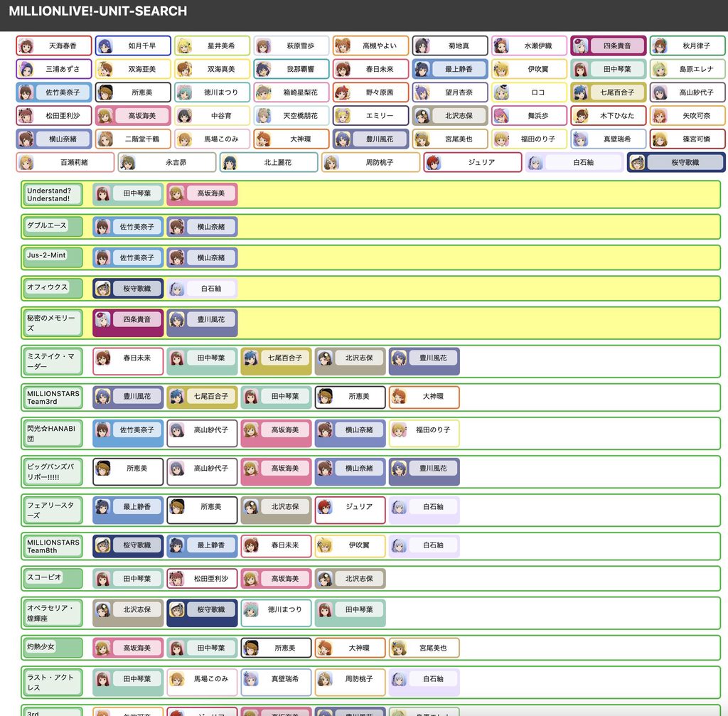Click 我那覇響 avatar in idol grid
This screenshot has height=716, width=728.
(263, 69)
